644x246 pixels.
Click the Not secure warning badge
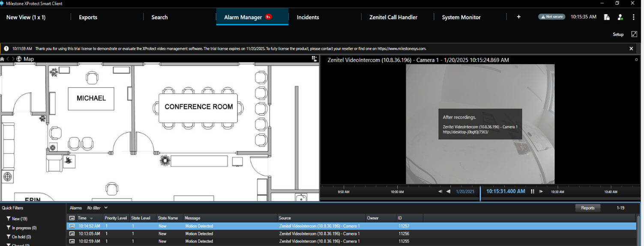pos(551,17)
